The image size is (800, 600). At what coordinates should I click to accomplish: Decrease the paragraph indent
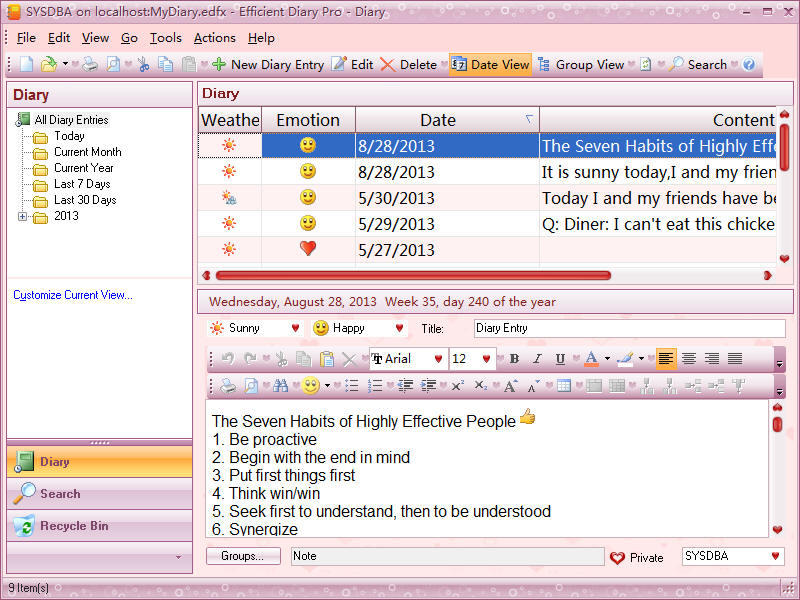point(406,386)
